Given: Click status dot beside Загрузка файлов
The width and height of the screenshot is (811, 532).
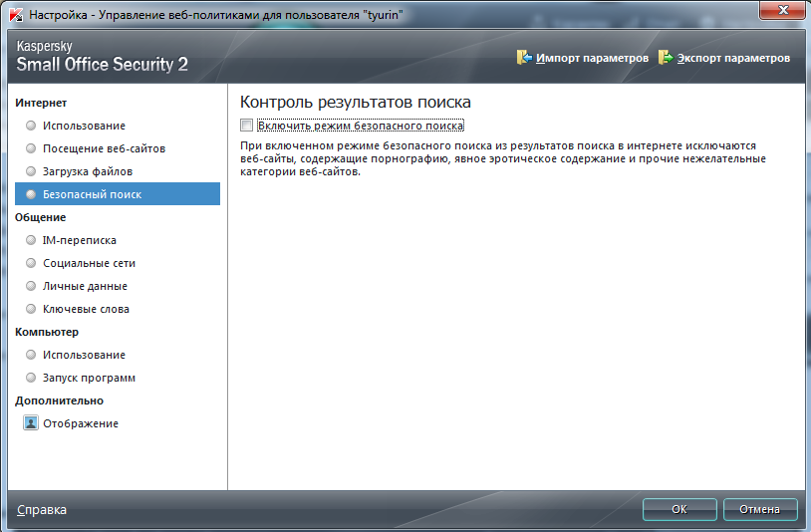Looking at the screenshot, I should [x=31, y=171].
